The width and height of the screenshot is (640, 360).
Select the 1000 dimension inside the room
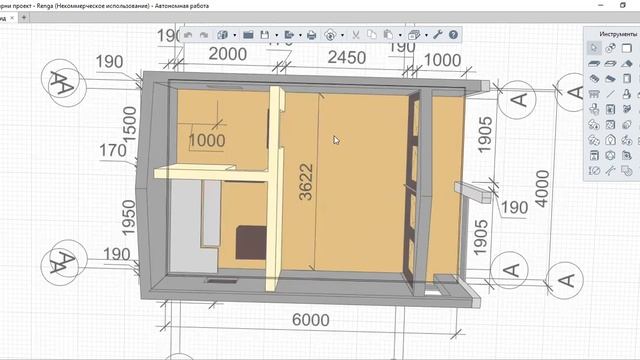207,140
